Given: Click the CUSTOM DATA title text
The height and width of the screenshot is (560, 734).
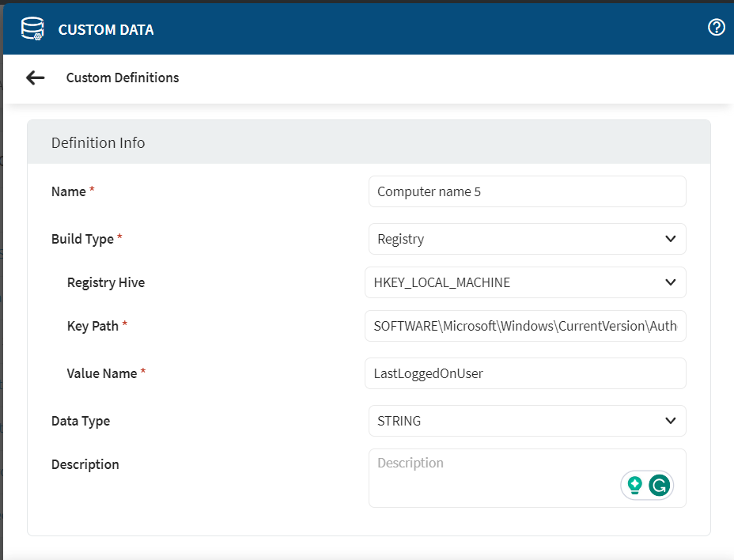Looking at the screenshot, I should [106, 30].
